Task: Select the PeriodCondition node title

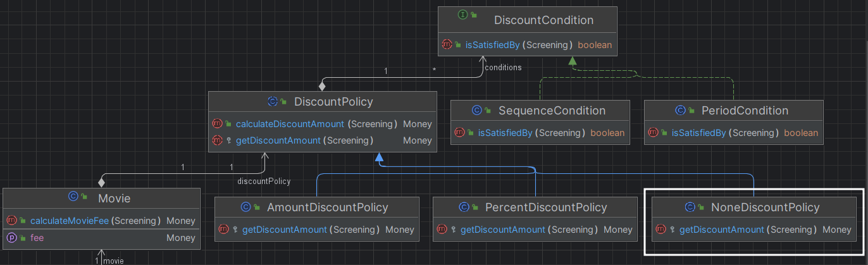Action: (745, 111)
